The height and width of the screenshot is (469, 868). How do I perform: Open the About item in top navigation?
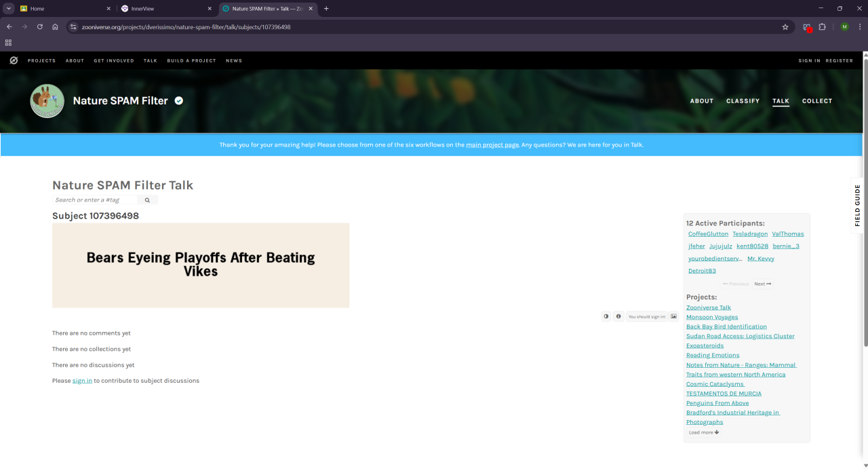tap(75, 60)
